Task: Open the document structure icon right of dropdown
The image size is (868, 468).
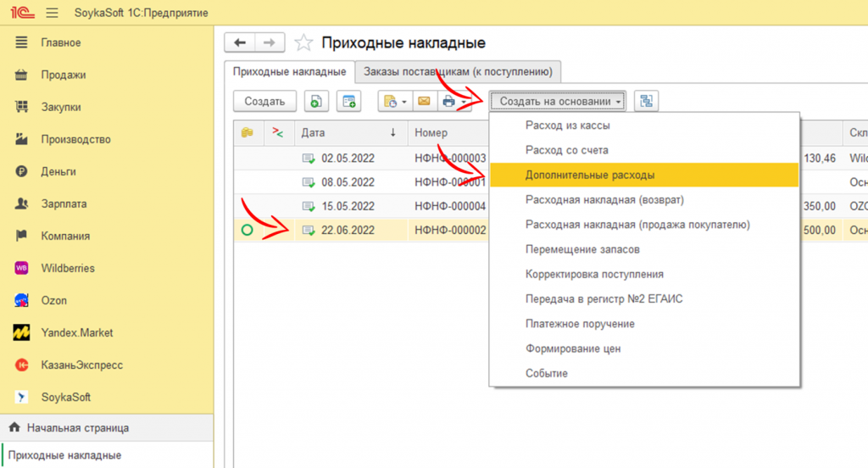Action: (647, 101)
